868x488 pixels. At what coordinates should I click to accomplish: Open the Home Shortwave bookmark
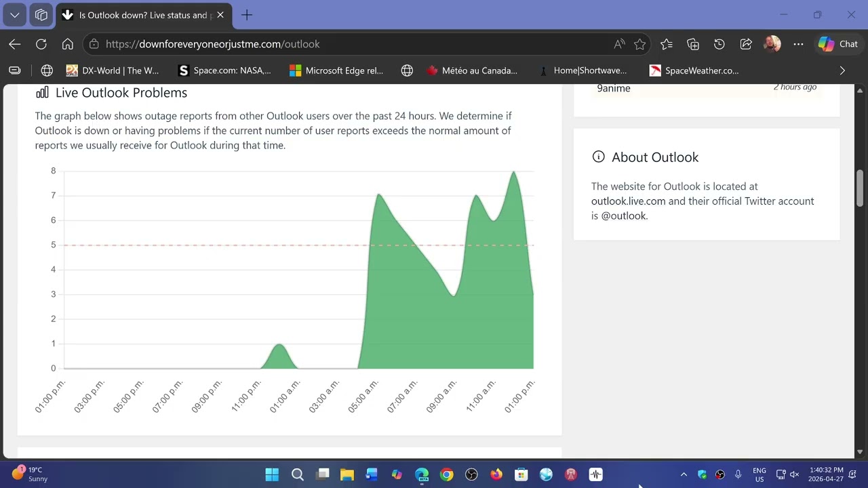pos(583,70)
